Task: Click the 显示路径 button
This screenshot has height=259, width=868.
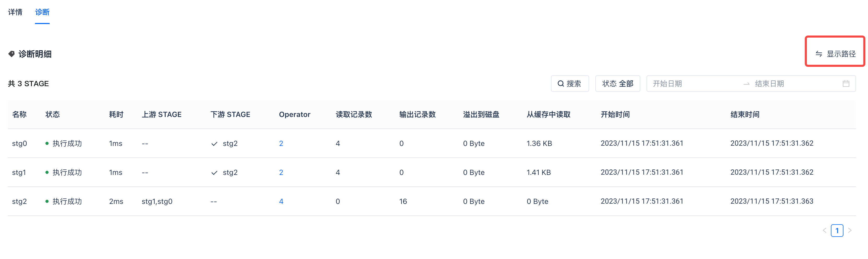Action: [x=835, y=54]
